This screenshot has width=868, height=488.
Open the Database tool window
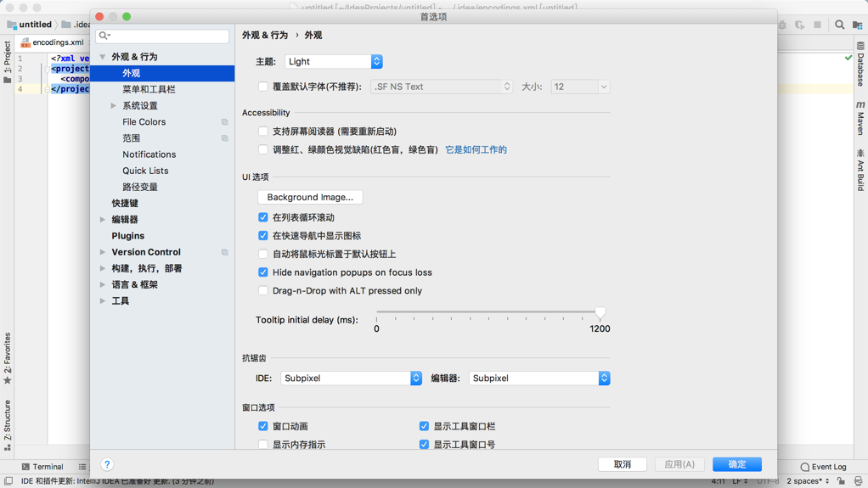860,64
